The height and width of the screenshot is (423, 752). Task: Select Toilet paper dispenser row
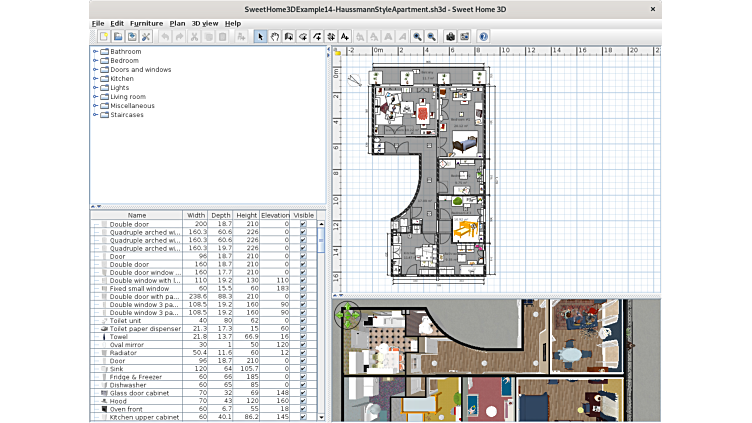coord(204,329)
